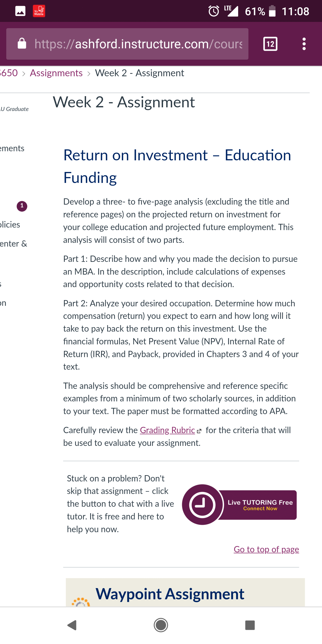The height and width of the screenshot is (644, 322).
Task: Click the notification badge showing 1 in sidebar
Action: [x=22, y=206]
